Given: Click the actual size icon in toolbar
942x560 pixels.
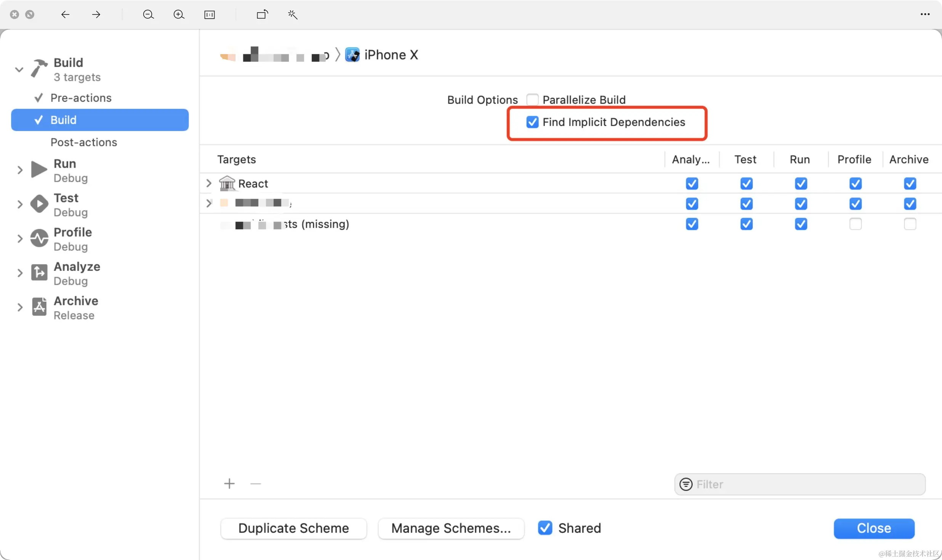Looking at the screenshot, I should pyautogui.click(x=210, y=14).
